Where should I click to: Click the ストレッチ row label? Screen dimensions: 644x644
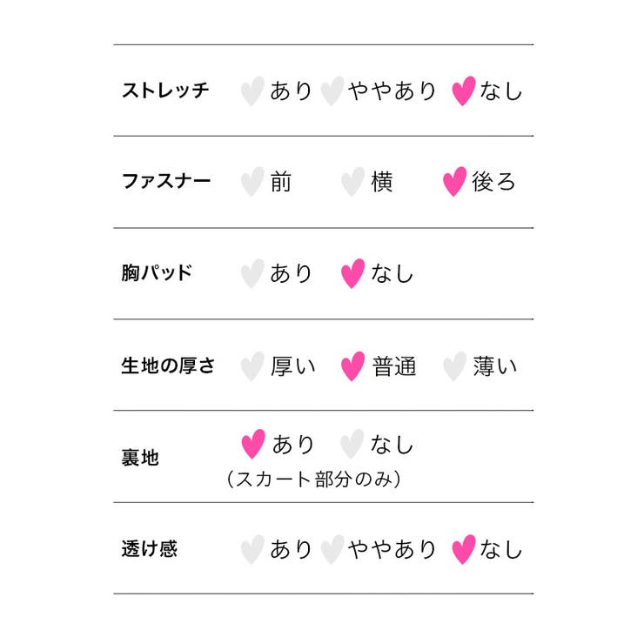165,91
